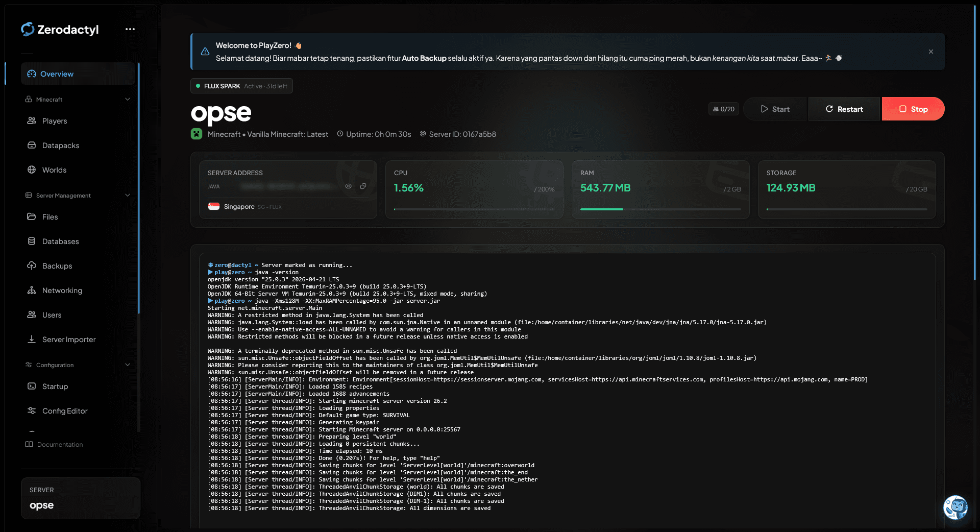The width and height of the screenshot is (980, 532).
Task: Click the Uptime: 0h 0m 30s text
Action: coord(378,134)
